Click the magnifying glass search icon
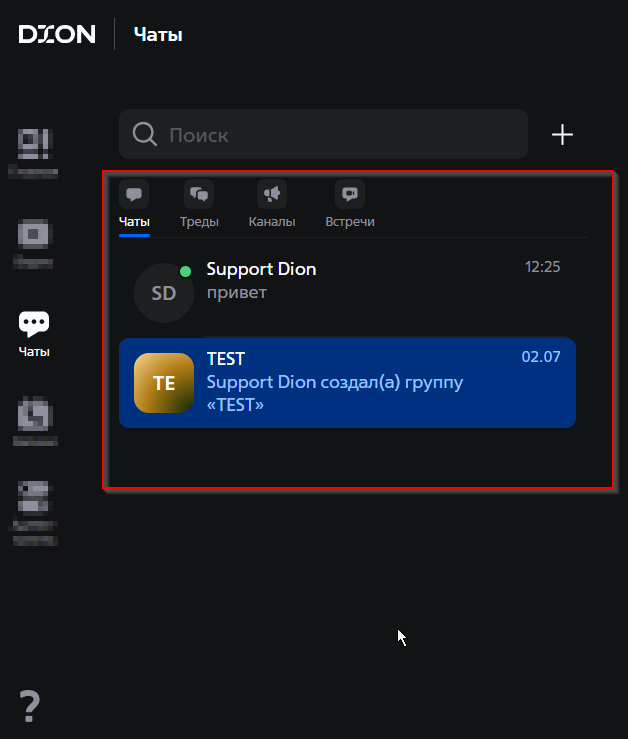Viewport: 628px width, 739px height. (145, 135)
